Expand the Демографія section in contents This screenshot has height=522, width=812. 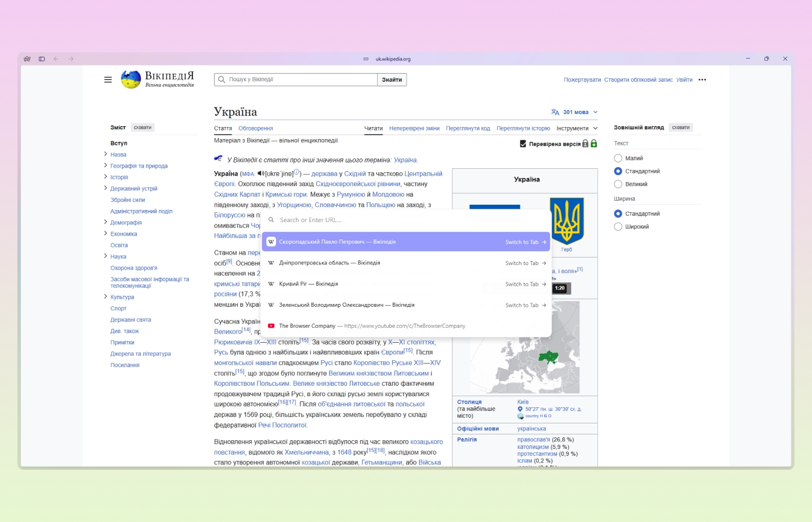106,222
